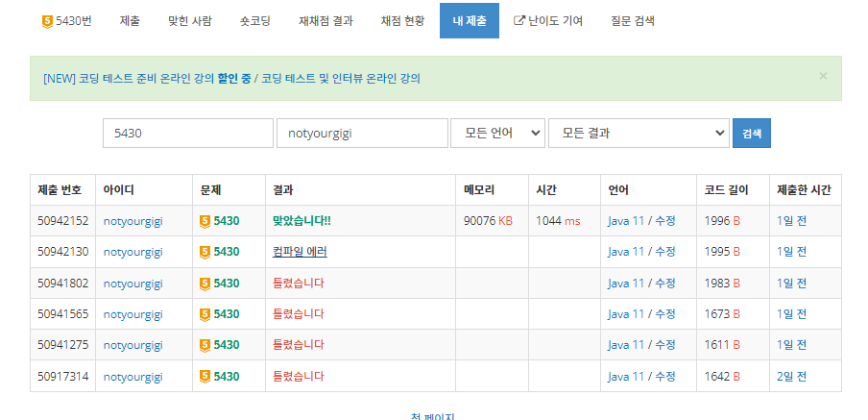The width and height of the screenshot is (868, 420).
Task: Click tier badge in submission 50917314 row
Action: click(205, 377)
